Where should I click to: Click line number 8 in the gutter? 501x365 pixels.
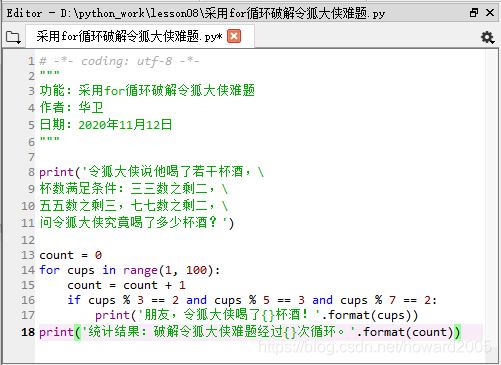[x=31, y=172]
